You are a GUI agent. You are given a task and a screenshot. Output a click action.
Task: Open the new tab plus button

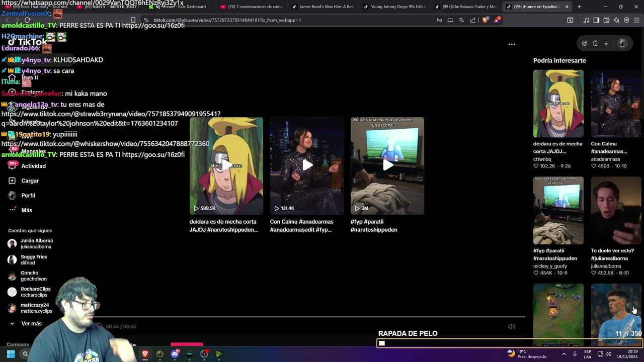[x=579, y=7]
